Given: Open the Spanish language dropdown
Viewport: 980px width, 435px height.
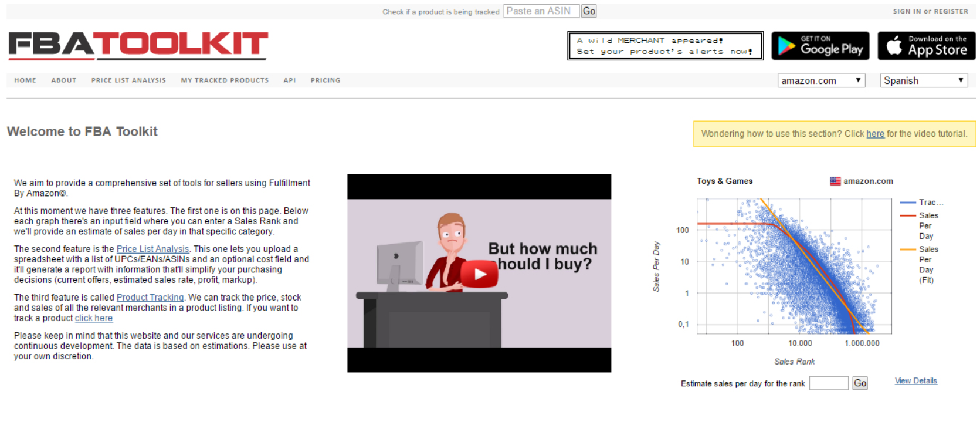Looking at the screenshot, I should tap(924, 80).
